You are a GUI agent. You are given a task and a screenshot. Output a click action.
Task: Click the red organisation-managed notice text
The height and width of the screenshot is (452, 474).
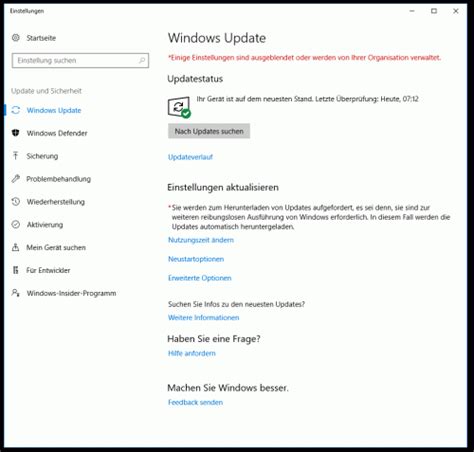pyautogui.click(x=304, y=58)
